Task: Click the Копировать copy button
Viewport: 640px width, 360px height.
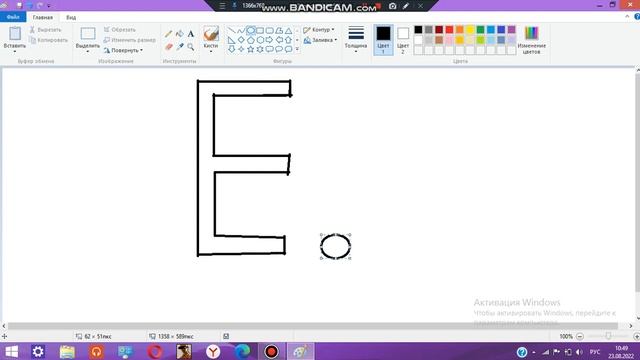Action: tap(49, 40)
